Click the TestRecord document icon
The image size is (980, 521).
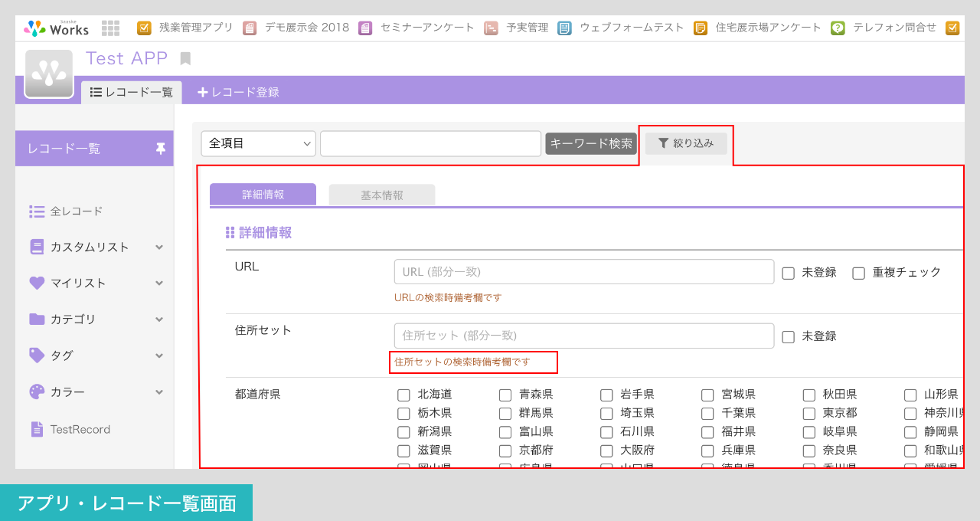(x=37, y=429)
